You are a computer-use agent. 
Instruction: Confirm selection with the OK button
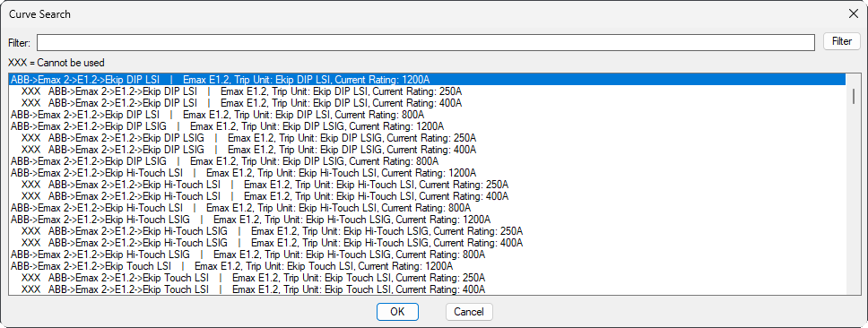pyautogui.click(x=397, y=311)
